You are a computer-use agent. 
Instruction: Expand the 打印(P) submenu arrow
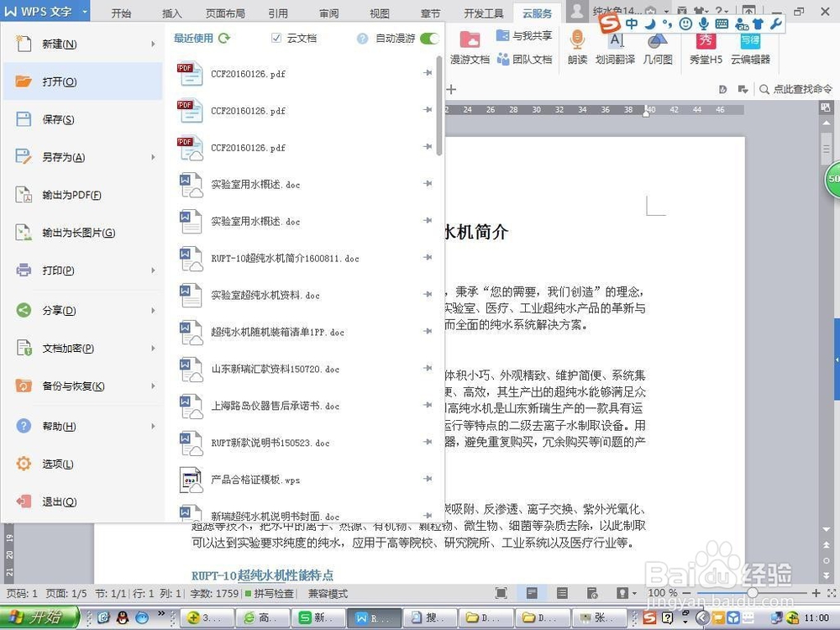click(153, 270)
